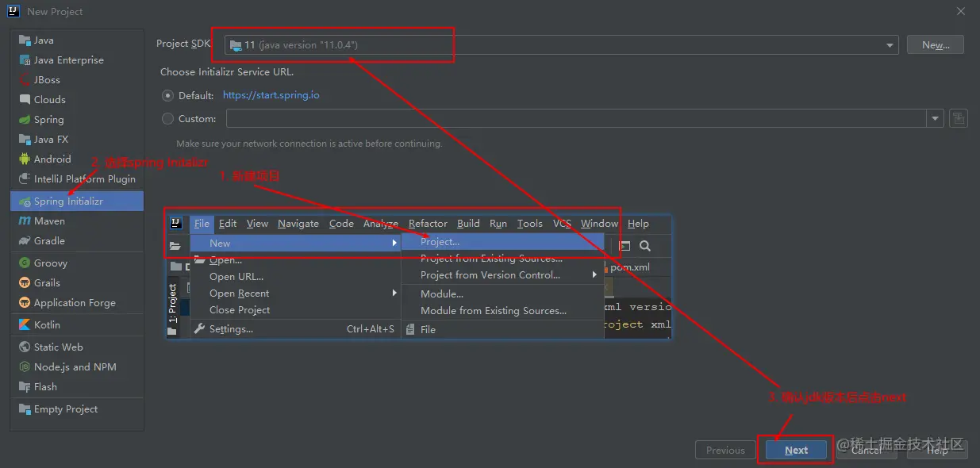The image size is (980, 468).
Task: Select the Default Initializr URL radio button
Action: point(167,95)
